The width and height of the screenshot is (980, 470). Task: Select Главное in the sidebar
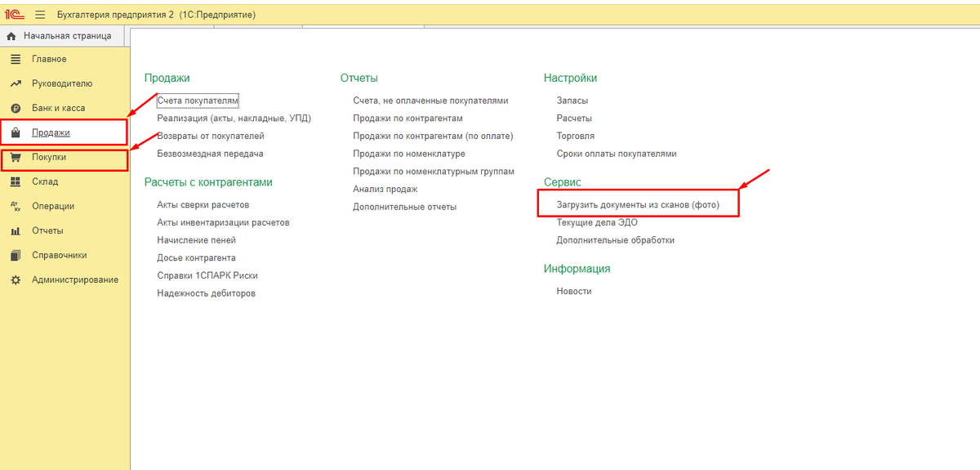point(49,59)
